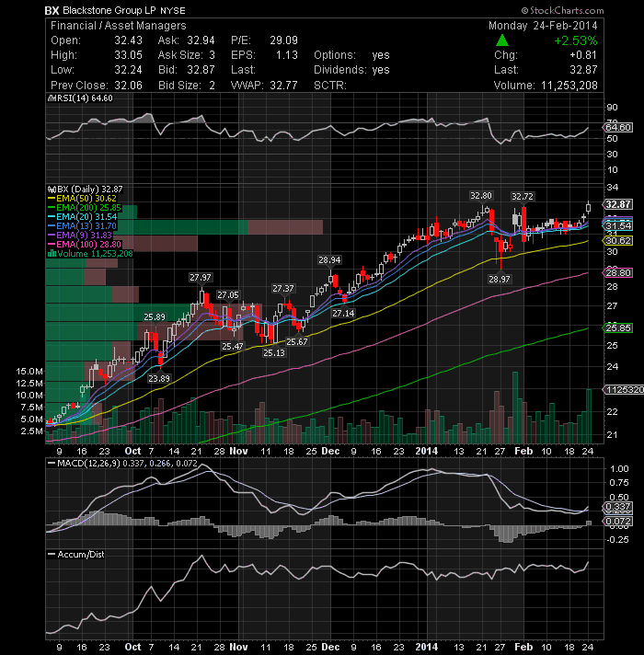This screenshot has width=644, height=655.
Task: Click the 0.337 MACD tag on the right axis
Action: (618, 508)
